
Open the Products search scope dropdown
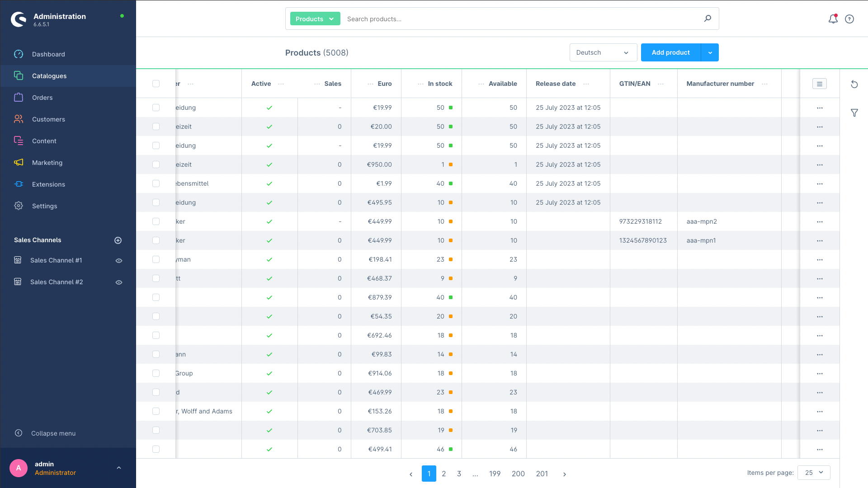pyautogui.click(x=315, y=19)
